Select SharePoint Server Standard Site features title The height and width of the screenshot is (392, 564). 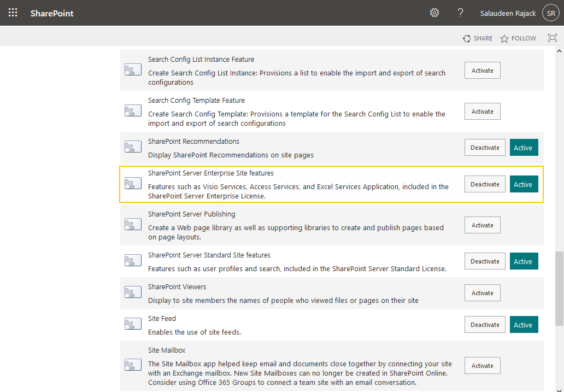click(209, 255)
